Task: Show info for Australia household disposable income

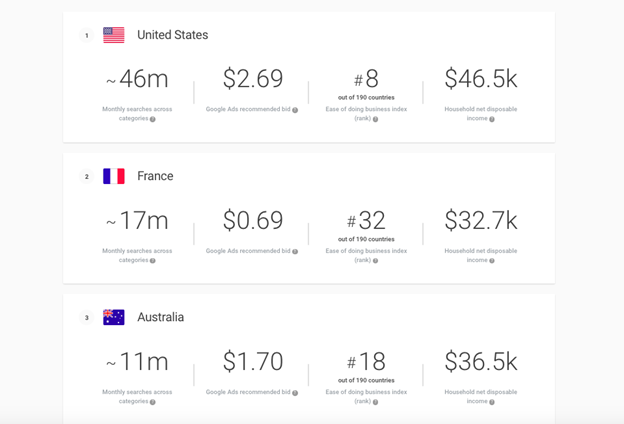Action: pos(492,402)
